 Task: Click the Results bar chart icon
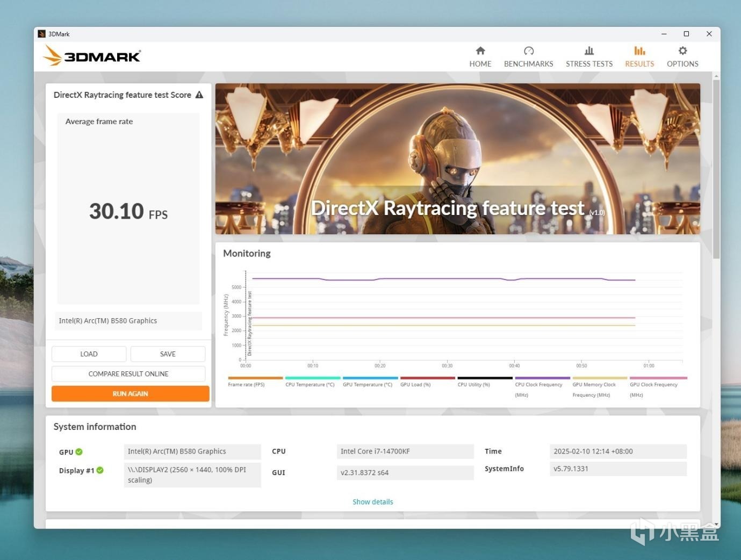(x=639, y=51)
